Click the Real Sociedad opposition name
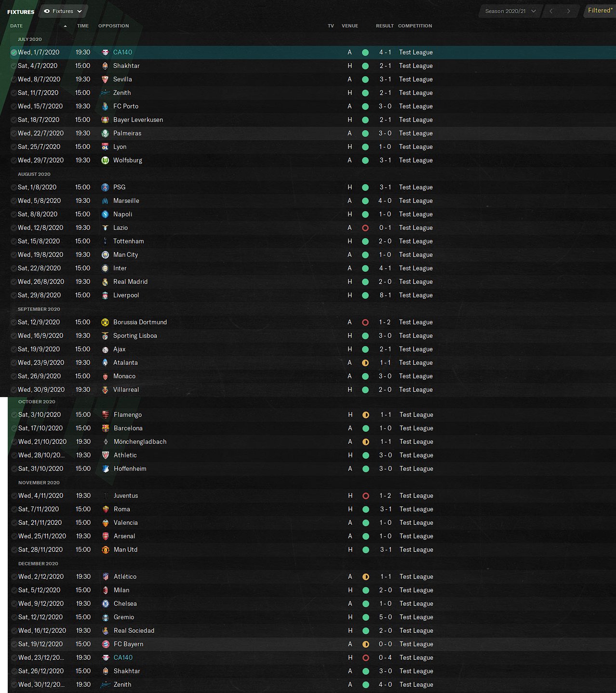The width and height of the screenshot is (616, 693). click(x=134, y=630)
